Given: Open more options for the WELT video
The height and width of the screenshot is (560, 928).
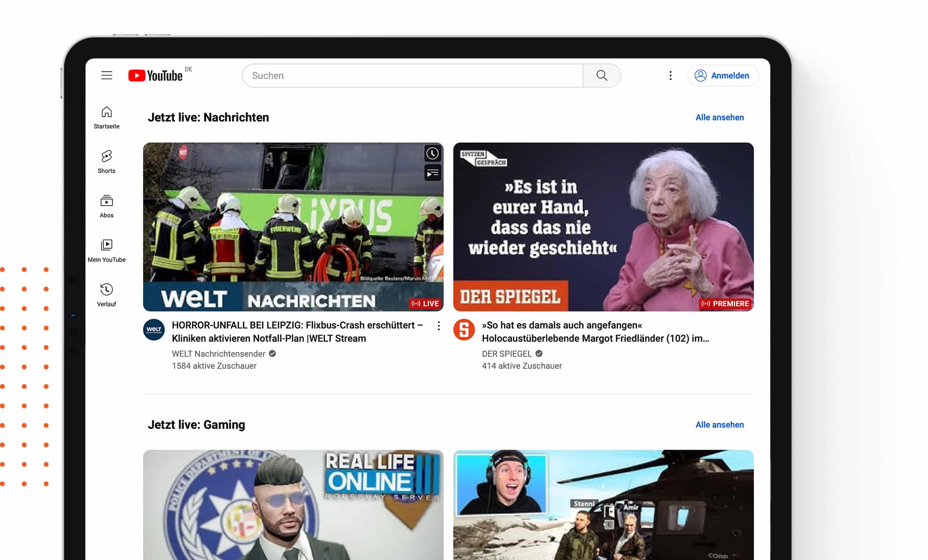Looking at the screenshot, I should coord(439,326).
